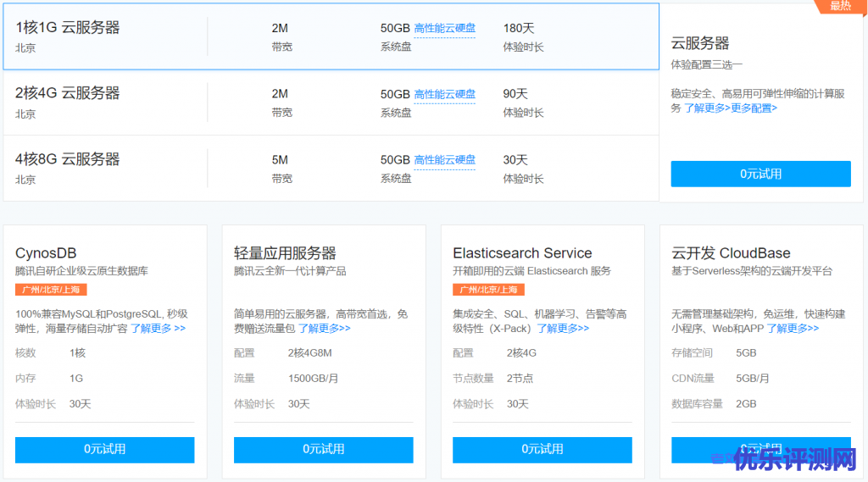868x482 pixels.
Task: Click 0元试用 button under 轻量应用服务器
Action: pos(323,449)
